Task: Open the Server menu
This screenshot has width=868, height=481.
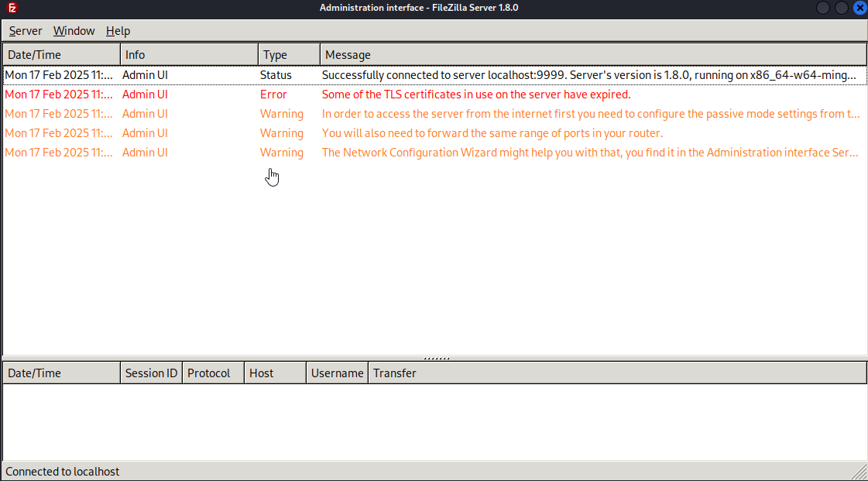Action: coord(26,31)
